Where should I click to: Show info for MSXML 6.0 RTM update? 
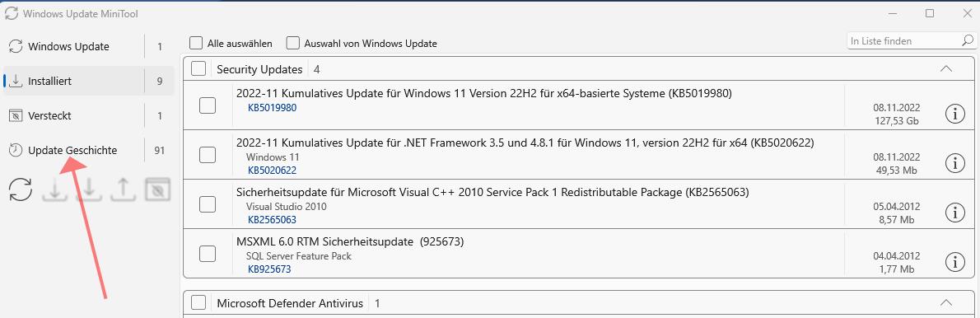955,262
